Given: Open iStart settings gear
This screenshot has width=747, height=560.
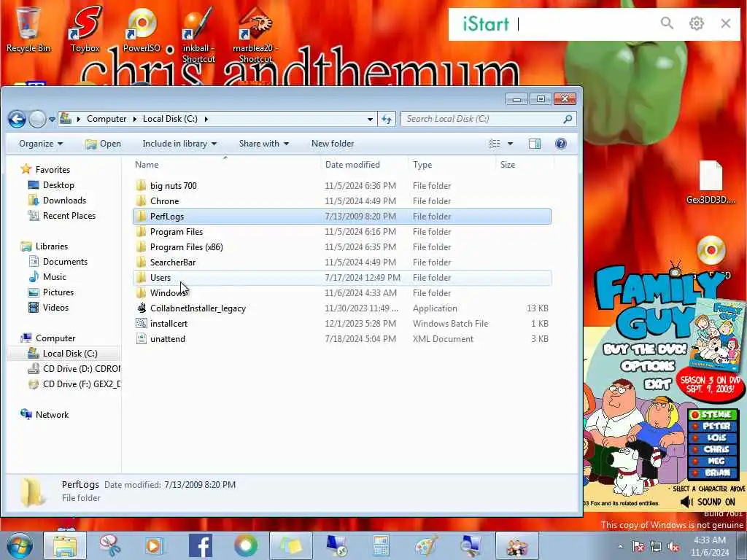Looking at the screenshot, I should pos(697,23).
